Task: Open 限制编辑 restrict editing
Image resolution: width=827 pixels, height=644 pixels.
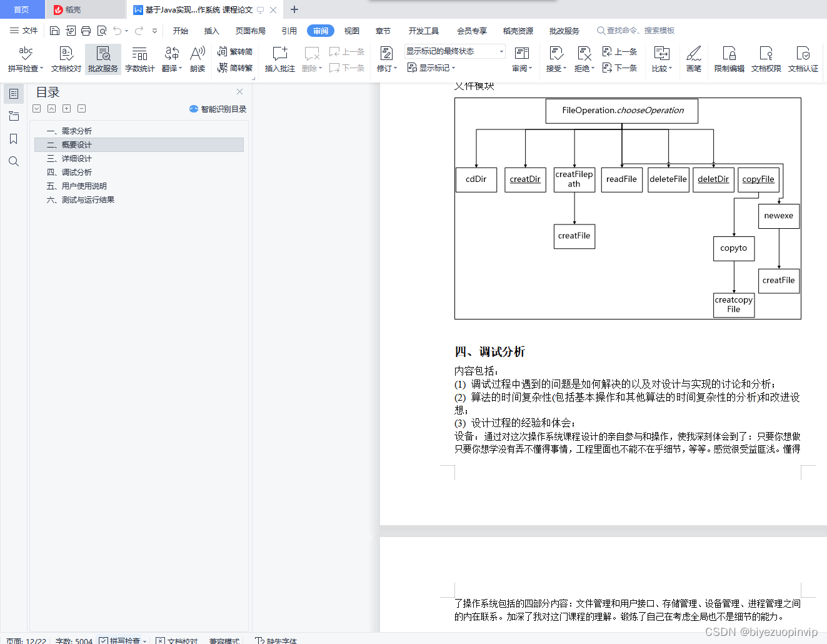Action: point(729,59)
